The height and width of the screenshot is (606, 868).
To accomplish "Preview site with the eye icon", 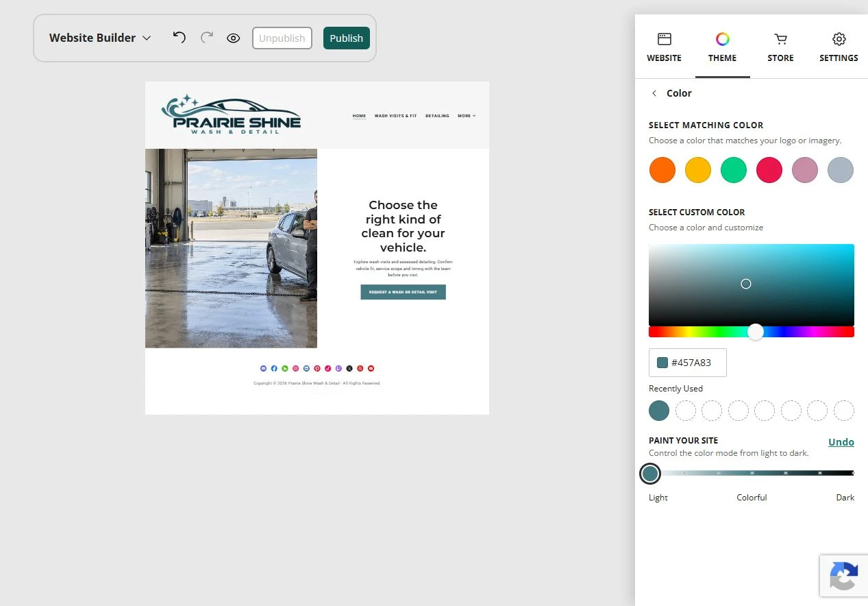I will (x=234, y=38).
